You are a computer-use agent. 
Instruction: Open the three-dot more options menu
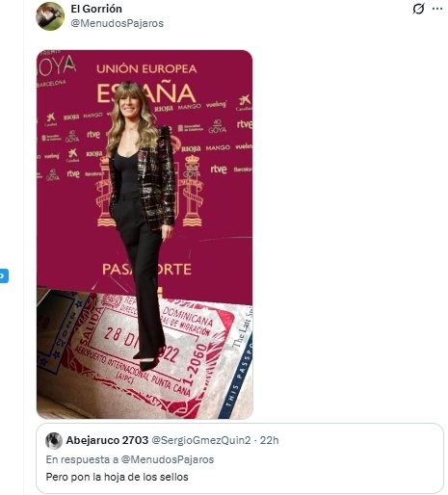(x=437, y=9)
